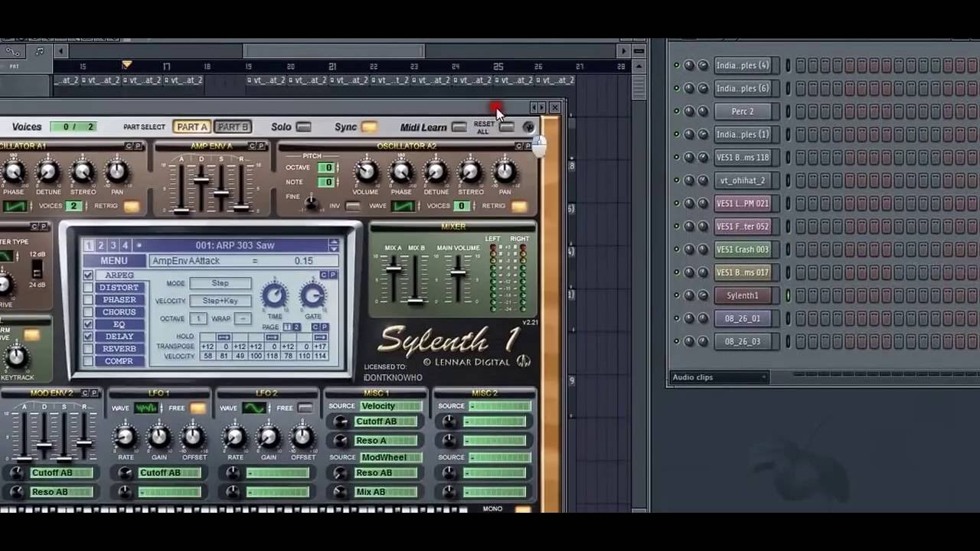The width and height of the screenshot is (980, 551).
Task: Toggle the Midi Learn switch
Action: [x=459, y=127]
